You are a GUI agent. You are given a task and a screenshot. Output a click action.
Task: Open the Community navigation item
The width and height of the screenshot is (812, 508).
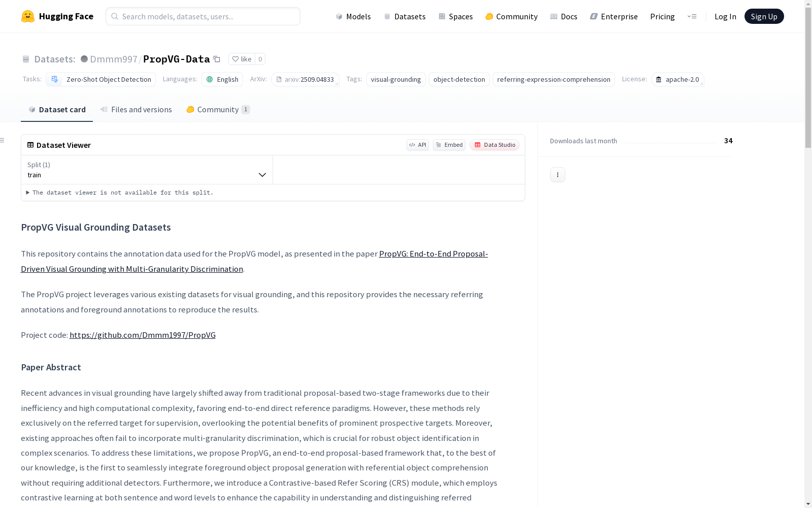click(x=512, y=16)
